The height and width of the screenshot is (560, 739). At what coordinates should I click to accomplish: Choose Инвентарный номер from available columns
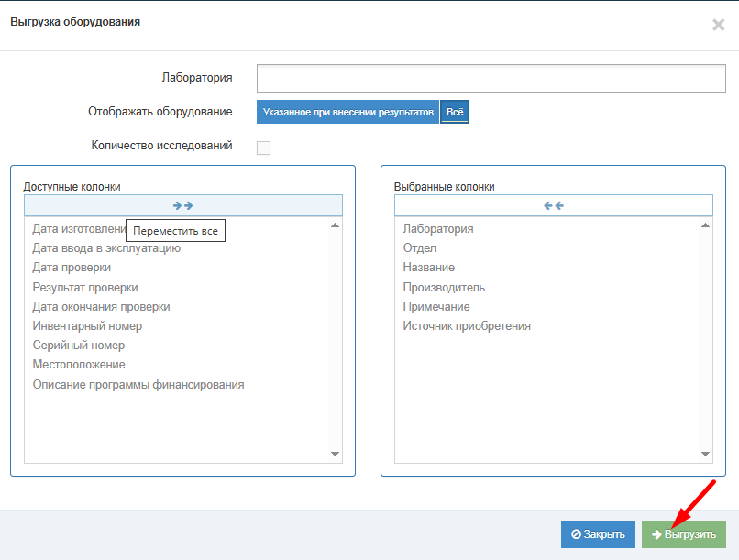click(87, 326)
